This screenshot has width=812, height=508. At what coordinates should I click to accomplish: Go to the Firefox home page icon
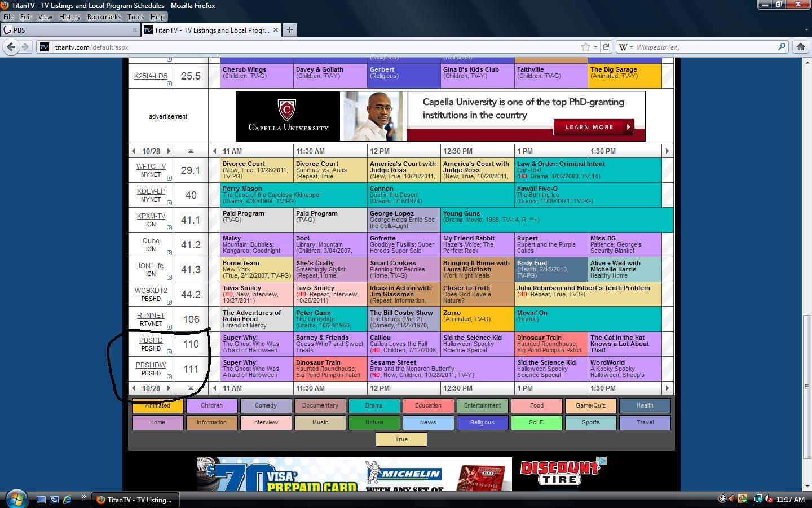(801, 47)
